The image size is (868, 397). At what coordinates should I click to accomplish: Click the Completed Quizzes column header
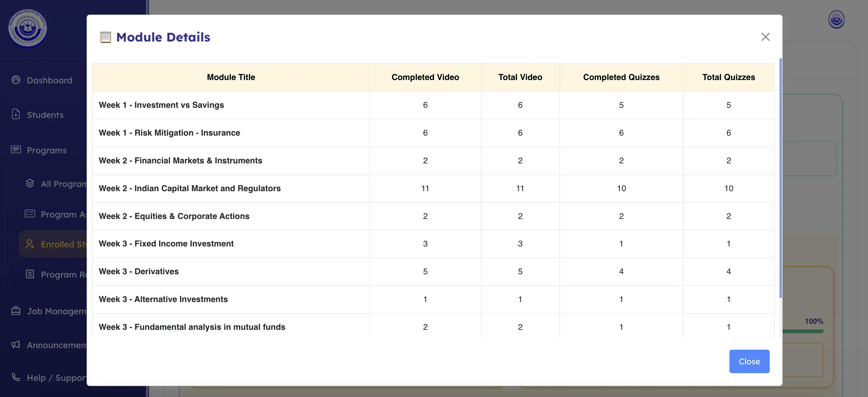click(x=621, y=77)
